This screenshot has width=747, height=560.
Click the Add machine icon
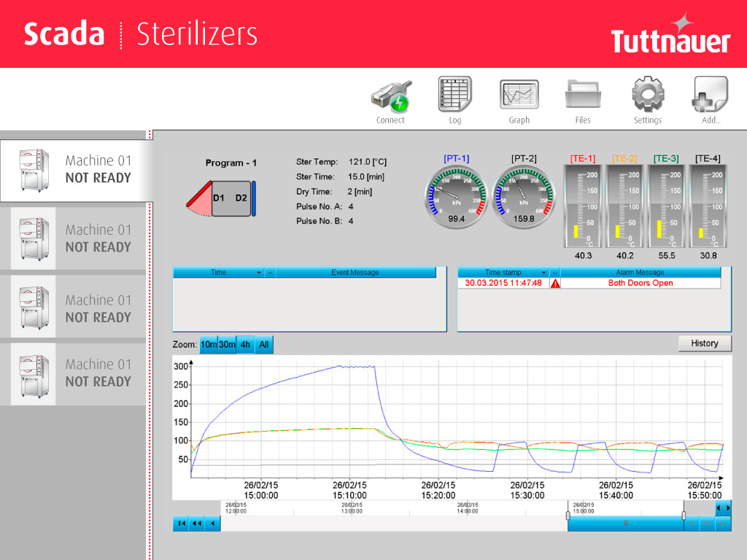[x=710, y=94]
